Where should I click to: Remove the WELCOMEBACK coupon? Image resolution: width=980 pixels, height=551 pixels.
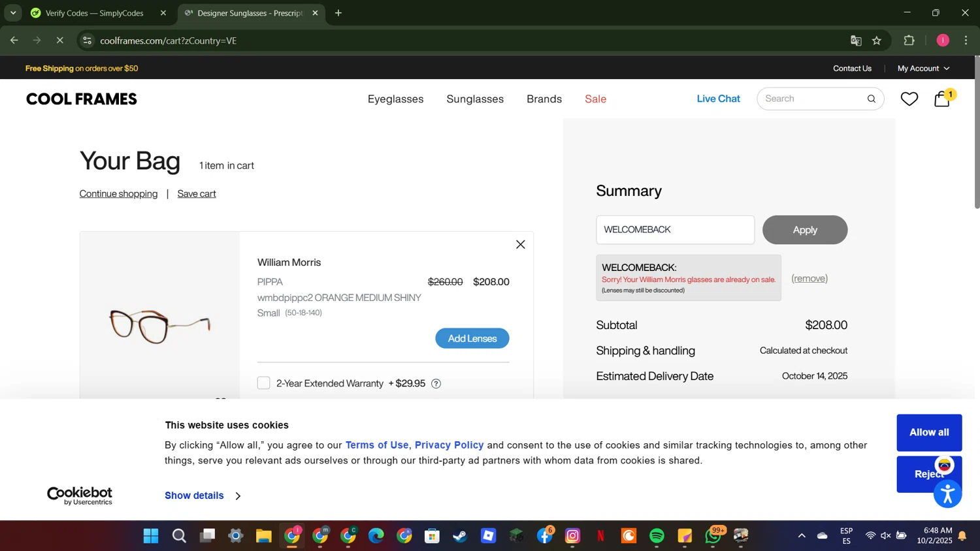[809, 278]
